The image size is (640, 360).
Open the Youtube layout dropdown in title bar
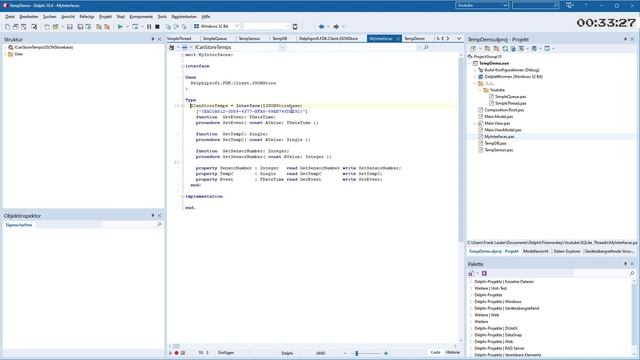(505, 5)
